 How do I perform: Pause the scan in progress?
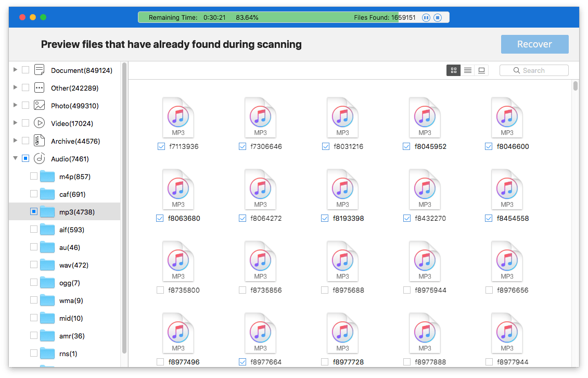(426, 18)
